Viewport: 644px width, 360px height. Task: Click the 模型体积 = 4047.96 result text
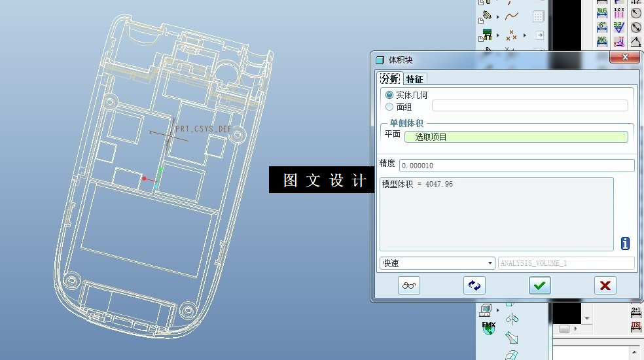click(x=418, y=184)
